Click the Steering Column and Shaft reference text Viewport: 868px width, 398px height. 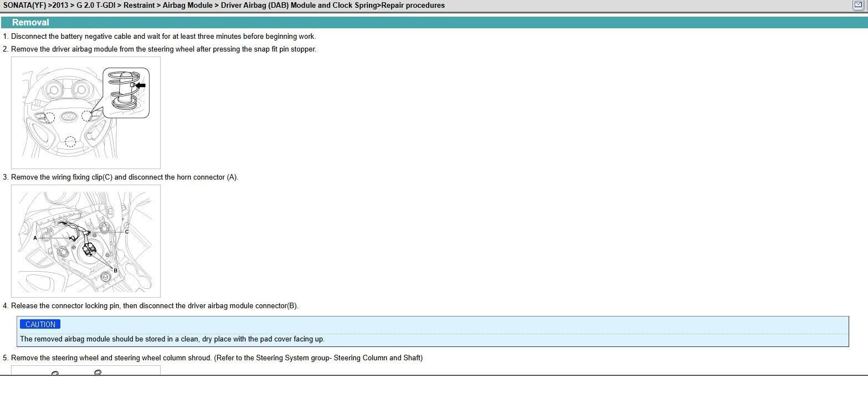378,358
